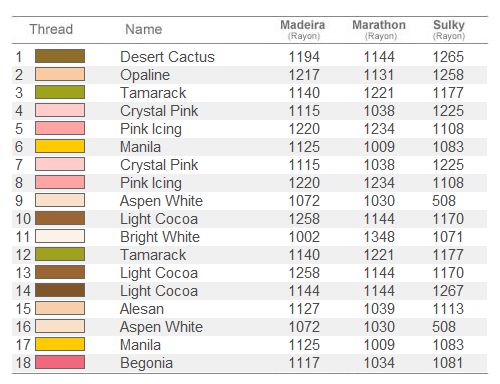This screenshot has width=500, height=384.
Task: Select the Opaline thread swatch
Action: (x=60, y=74)
